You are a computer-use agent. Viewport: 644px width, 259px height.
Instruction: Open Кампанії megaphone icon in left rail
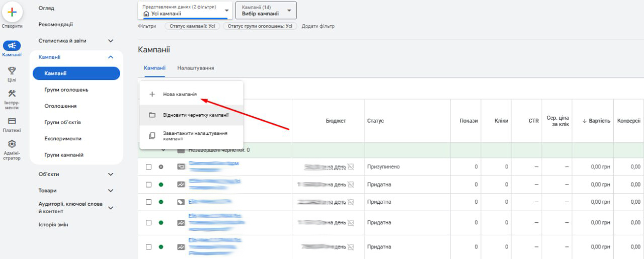coord(12,46)
